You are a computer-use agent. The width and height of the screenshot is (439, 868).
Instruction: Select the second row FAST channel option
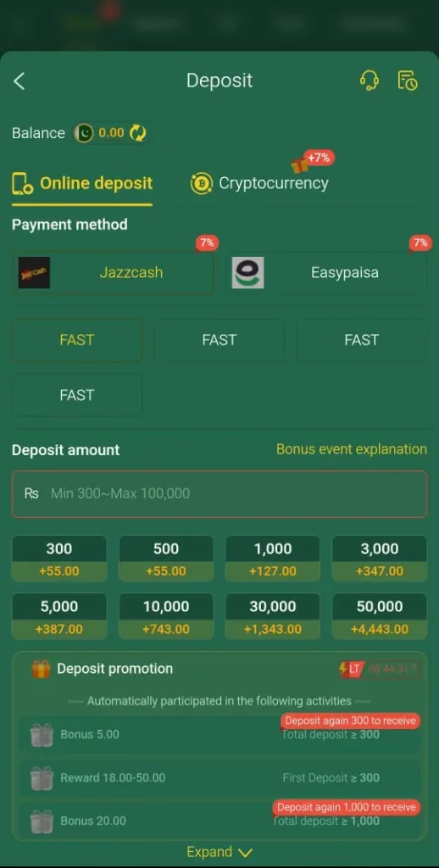pos(77,395)
